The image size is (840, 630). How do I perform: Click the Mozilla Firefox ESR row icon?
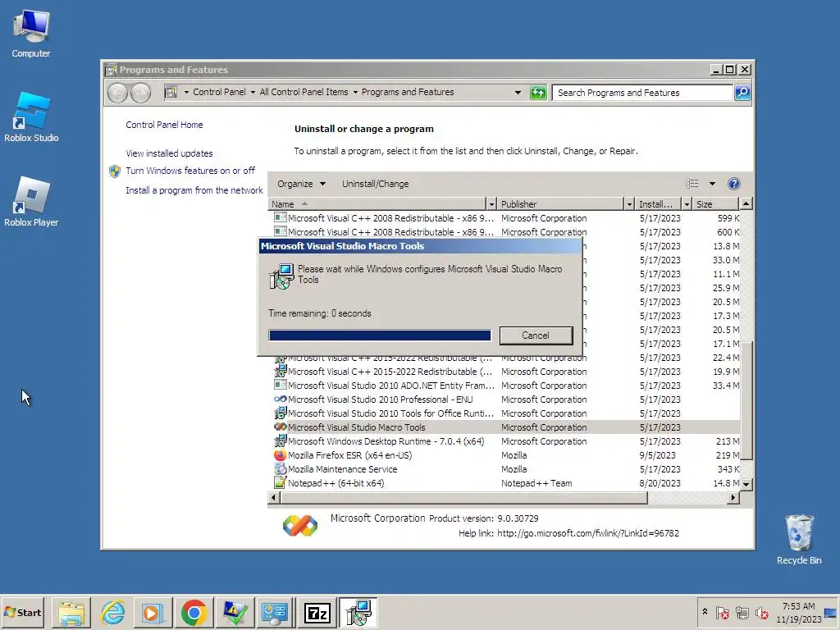tap(280, 454)
